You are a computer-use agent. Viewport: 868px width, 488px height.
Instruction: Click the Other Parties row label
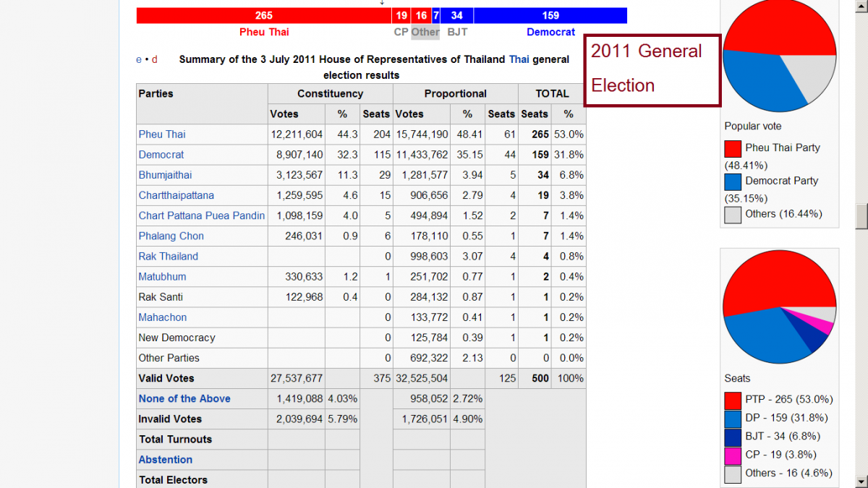click(x=169, y=358)
